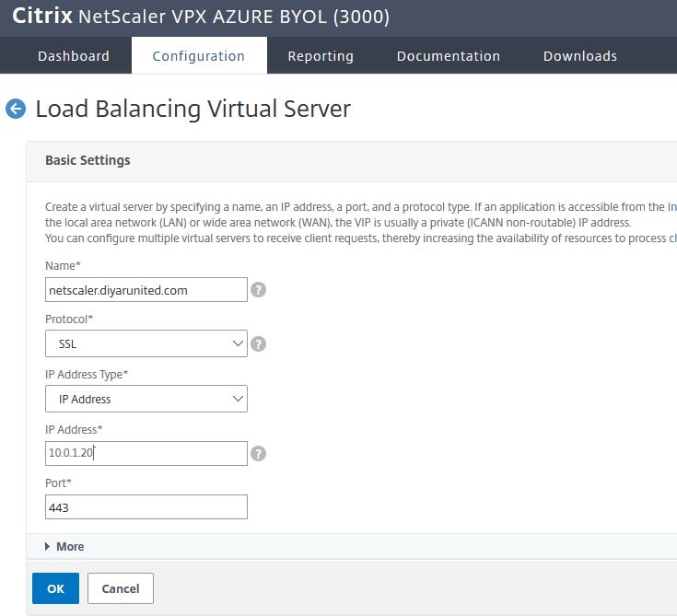Image resolution: width=677 pixels, height=616 pixels.
Task: Go to the Downloads tab
Action: [x=580, y=55]
